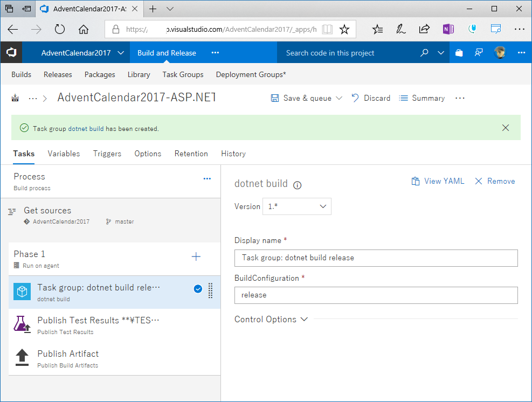532x402 pixels.
Task: Click the info icon beside dotnet build
Action: click(297, 185)
